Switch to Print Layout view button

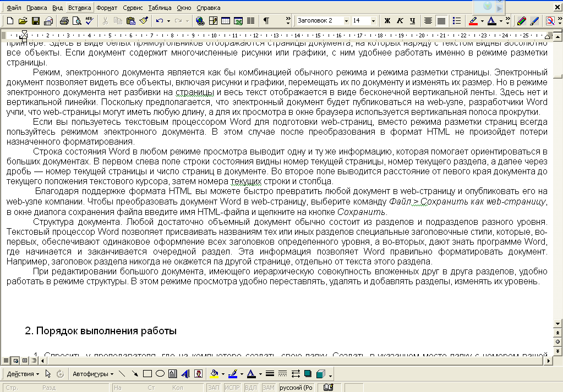pos(25,361)
